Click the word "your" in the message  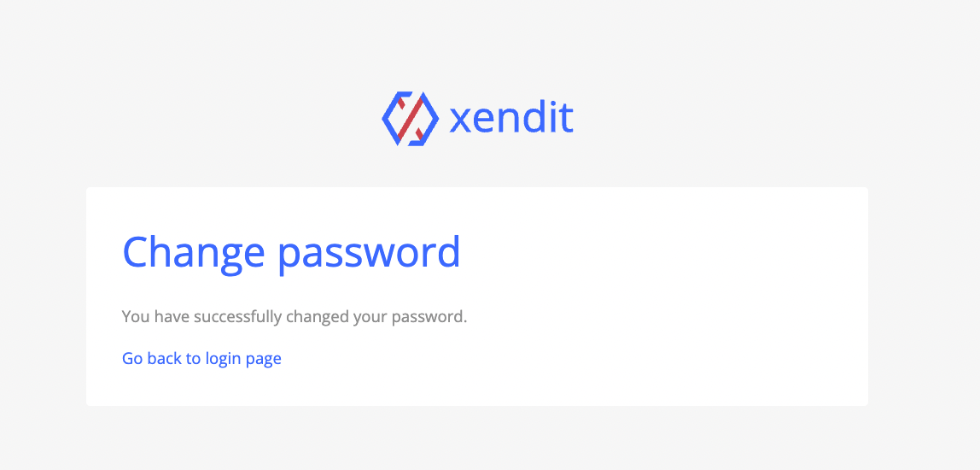[x=370, y=316]
